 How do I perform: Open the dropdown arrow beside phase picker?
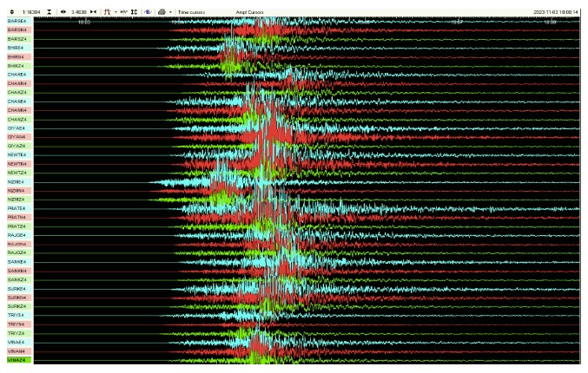coord(115,12)
